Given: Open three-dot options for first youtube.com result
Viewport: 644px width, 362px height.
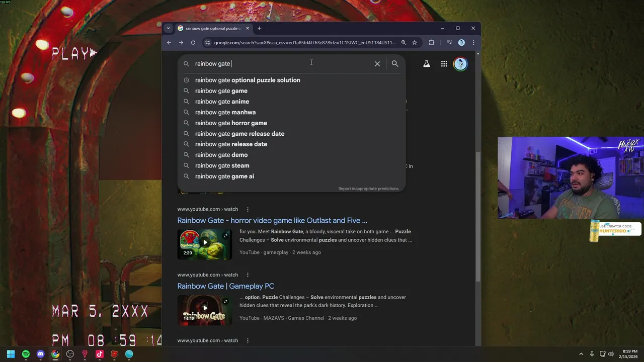Looking at the screenshot, I should point(248,209).
